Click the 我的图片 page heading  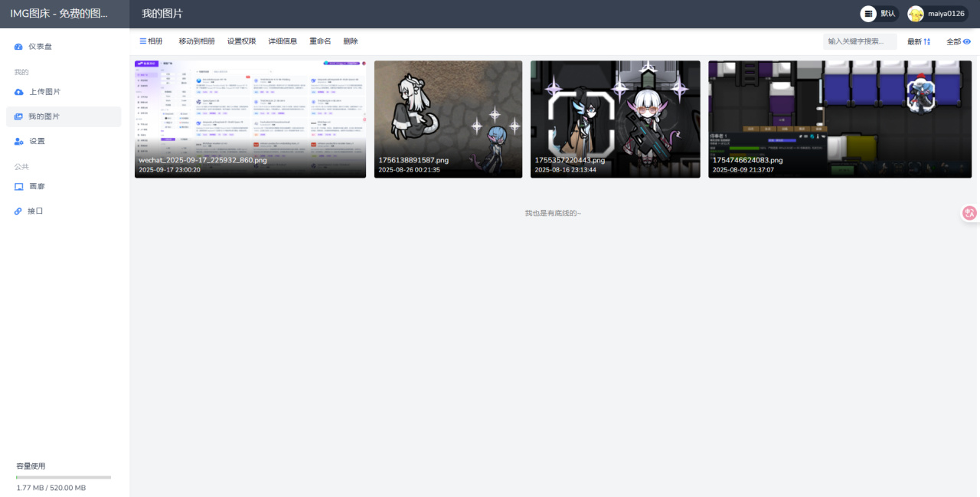[162, 14]
